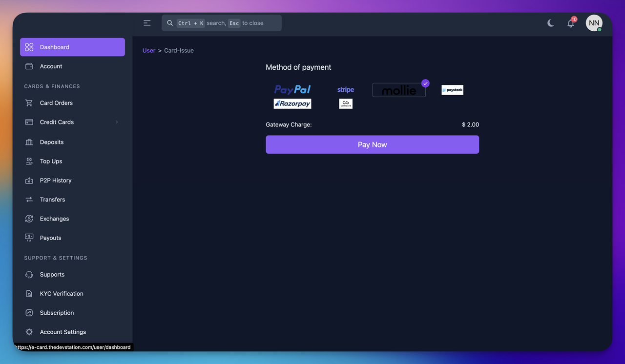Select Stripe payment method
The image size is (625, 364).
tap(346, 90)
